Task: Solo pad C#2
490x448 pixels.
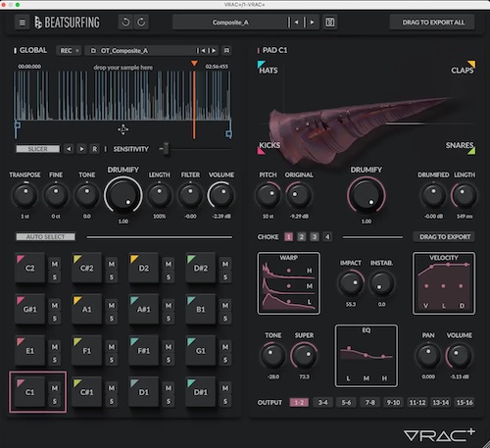Action: [x=112, y=277]
